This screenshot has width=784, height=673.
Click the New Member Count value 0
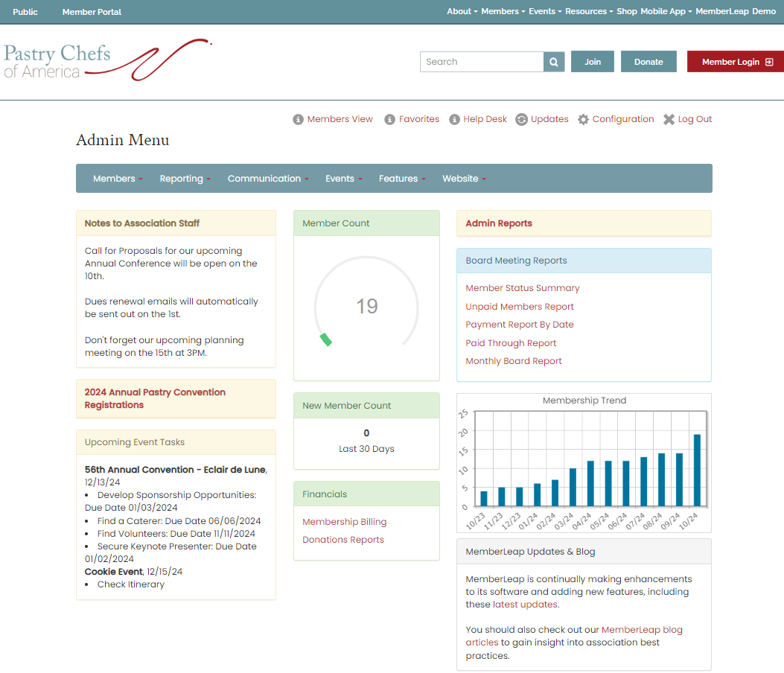(366, 433)
